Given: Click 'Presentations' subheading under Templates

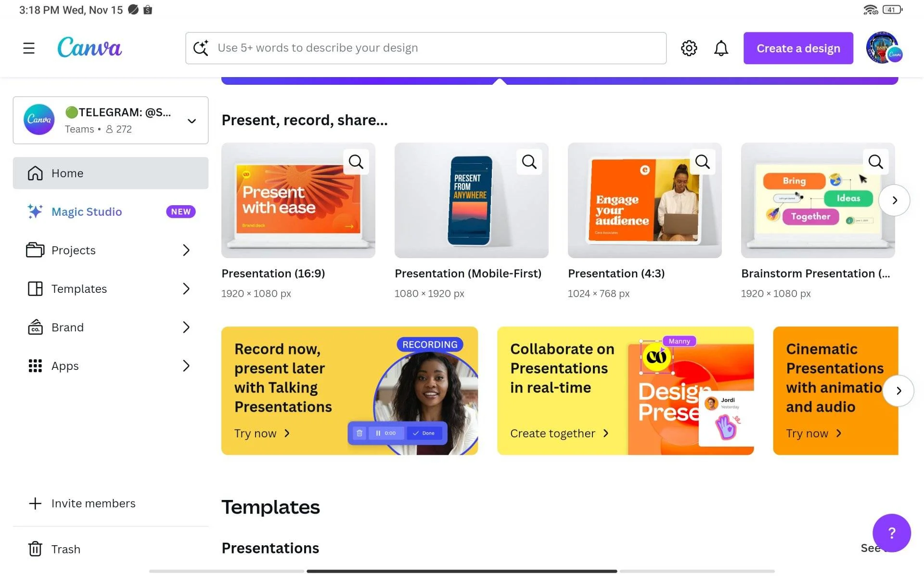Looking at the screenshot, I should [x=270, y=548].
